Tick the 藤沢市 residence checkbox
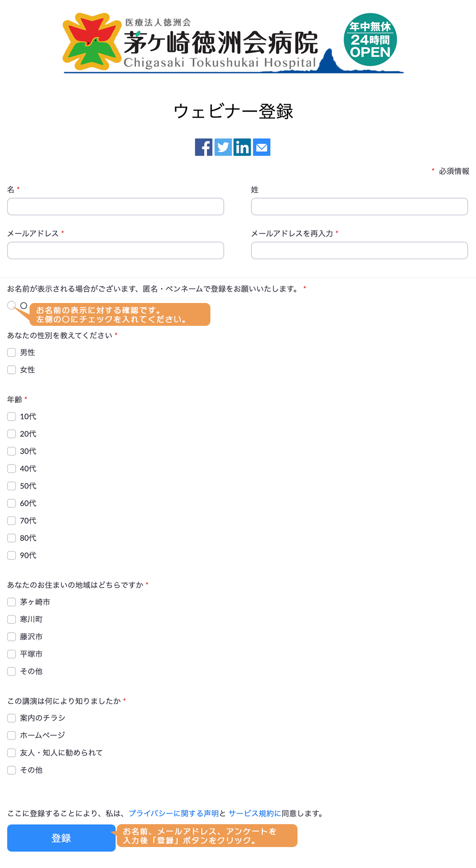Screen dimensions: 476x868 pyautogui.click(x=12, y=637)
